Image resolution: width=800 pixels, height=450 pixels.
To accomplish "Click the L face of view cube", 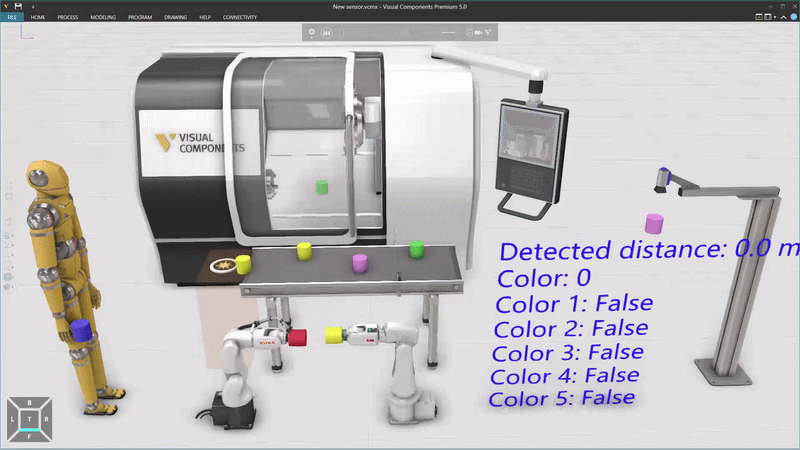I will 13,420.
